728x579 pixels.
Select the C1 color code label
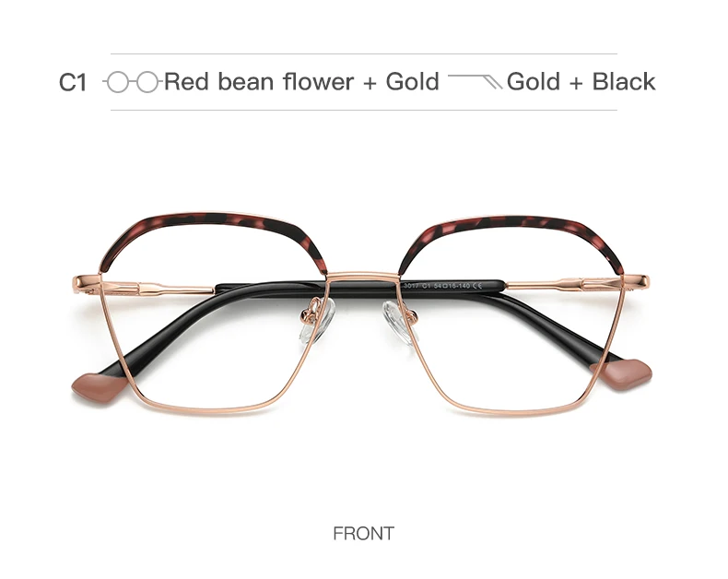coord(73,82)
